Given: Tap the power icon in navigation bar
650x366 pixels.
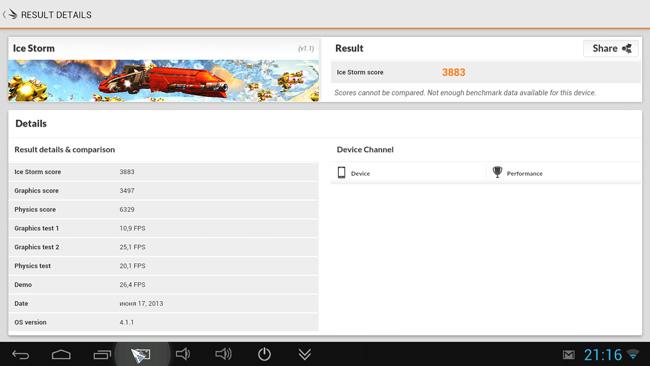Looking at the screenshot, I should [x=264, y=354].
